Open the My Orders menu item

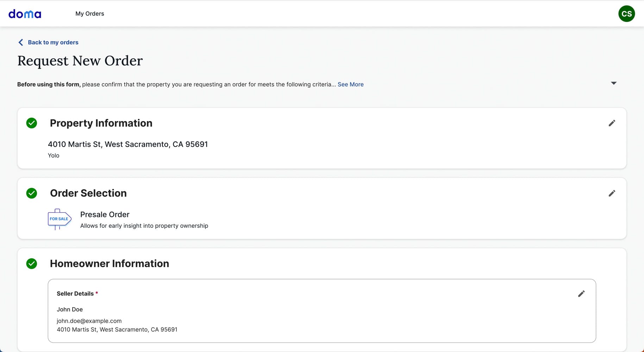pos(90,14)
